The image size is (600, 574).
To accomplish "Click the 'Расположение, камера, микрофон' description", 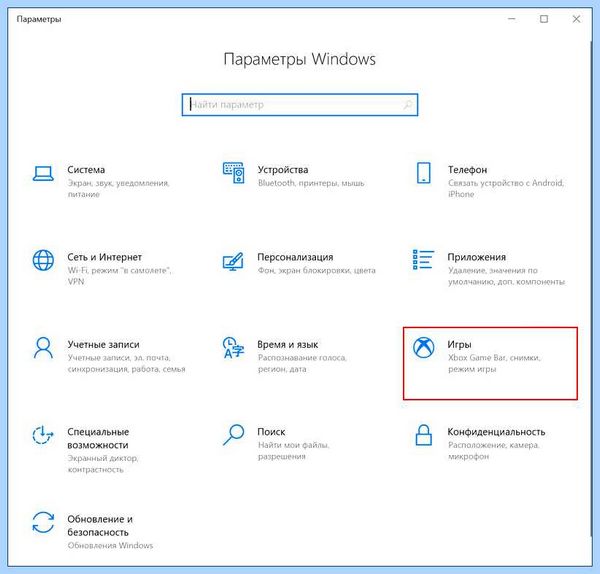I will click(x=494, y=450).
